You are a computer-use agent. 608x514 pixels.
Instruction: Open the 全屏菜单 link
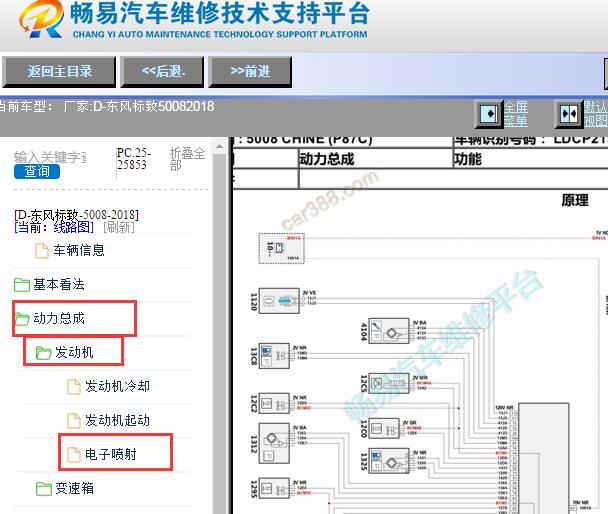pyautogui.click(x=516, y=114)
